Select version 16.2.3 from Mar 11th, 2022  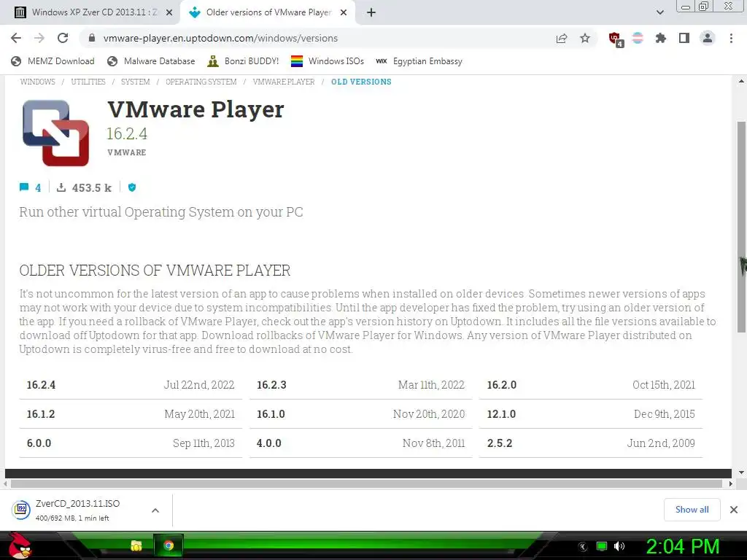coord(360,385)
